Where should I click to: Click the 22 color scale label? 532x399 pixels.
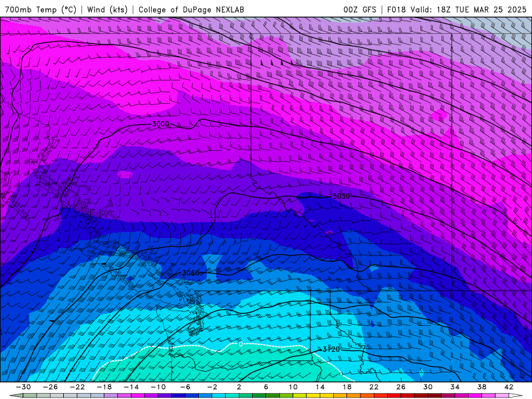(x=374, y=387)
